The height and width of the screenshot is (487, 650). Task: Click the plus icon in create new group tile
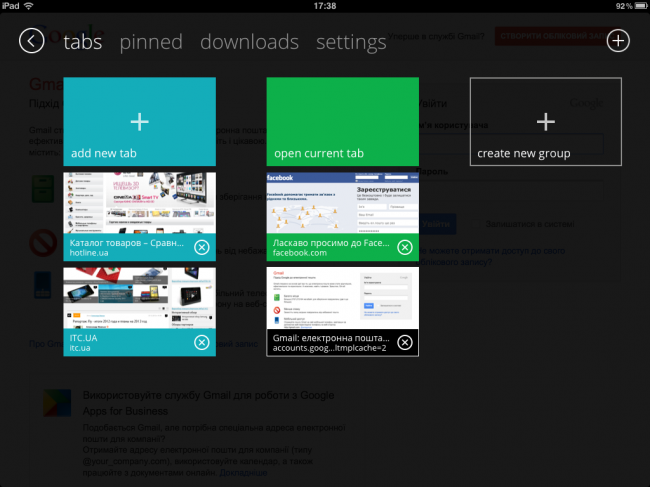pos(546,122)
